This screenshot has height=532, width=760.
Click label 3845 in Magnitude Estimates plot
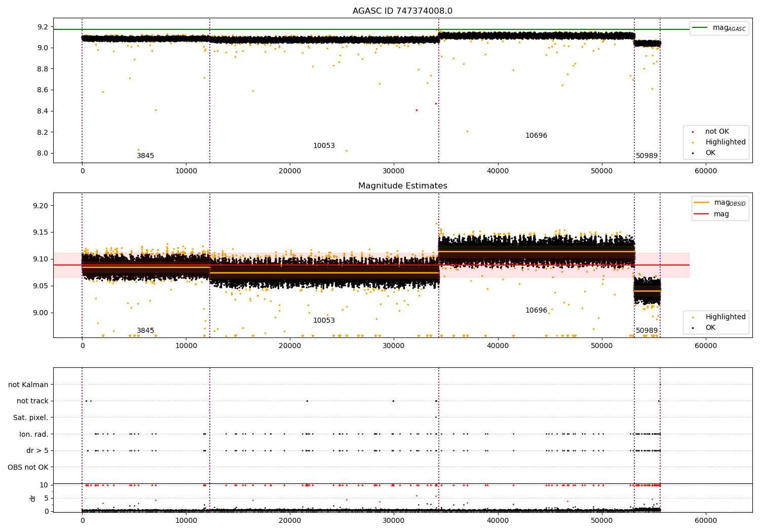(145, 331)
